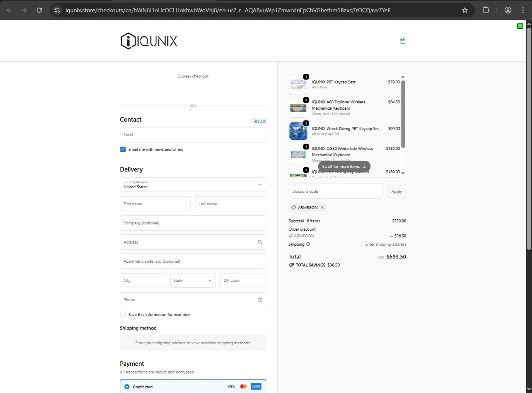Click the ZIP code field
Screen dimensions: 532x393
pyautogui.click(x=243, y=280)
